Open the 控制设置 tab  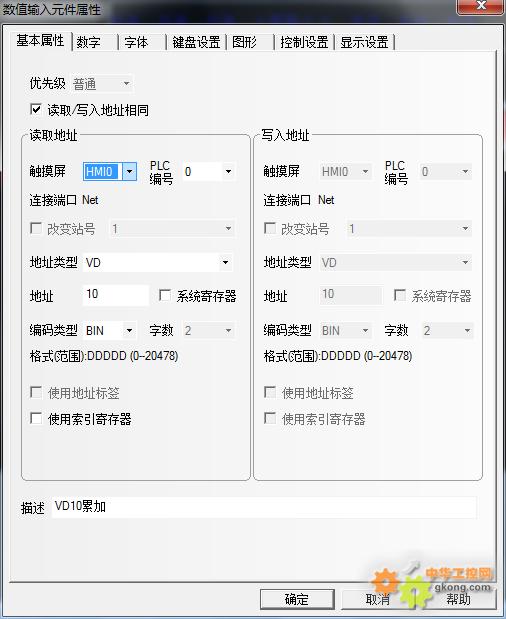tap(304, 42)
